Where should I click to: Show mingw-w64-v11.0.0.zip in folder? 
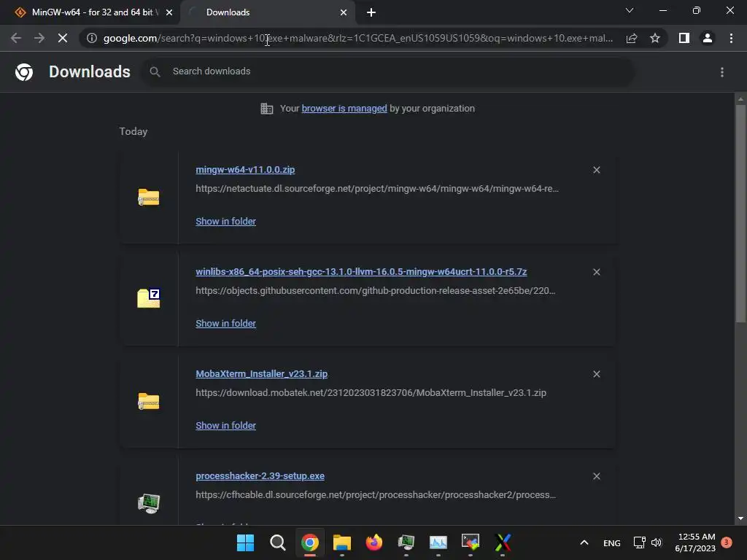(226, 222)
